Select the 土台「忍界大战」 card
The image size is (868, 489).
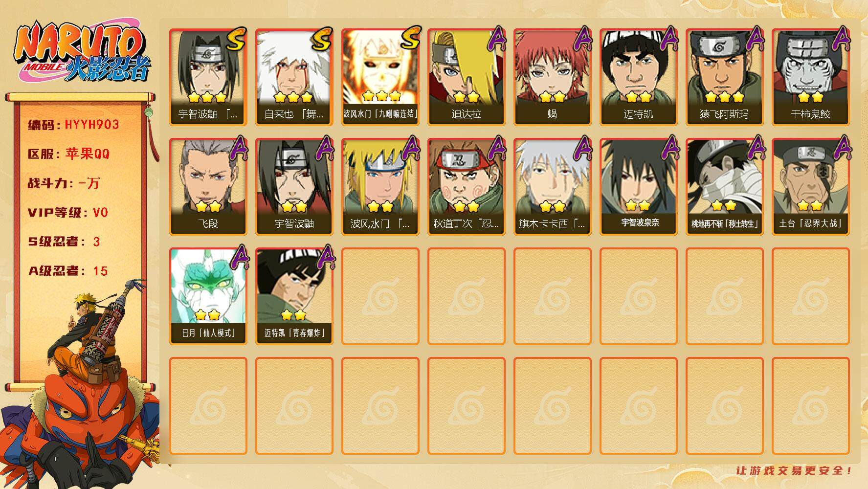click(810, 187)
